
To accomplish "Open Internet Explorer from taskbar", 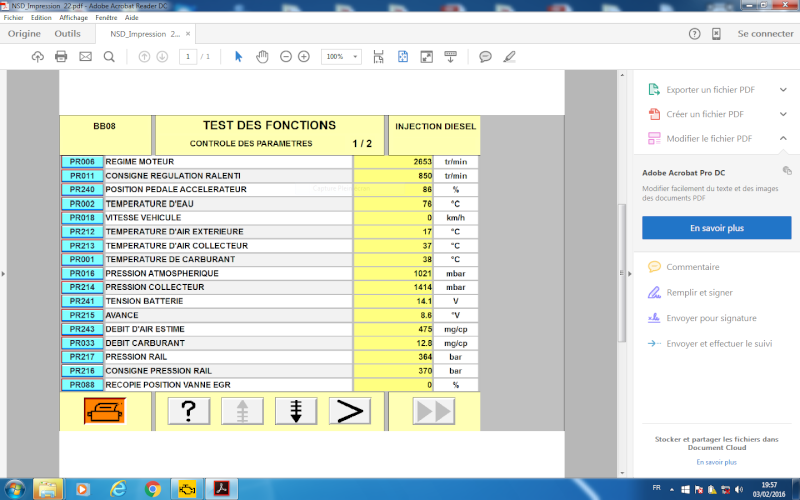I will (118, 489).
